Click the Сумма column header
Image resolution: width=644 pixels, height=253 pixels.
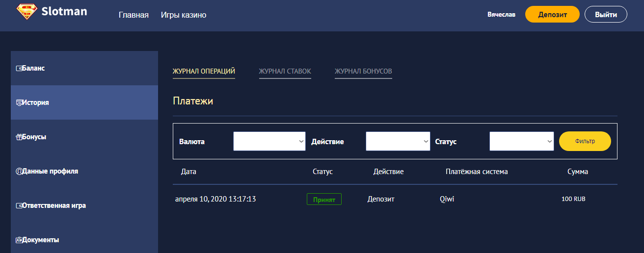click(x=578, y=172)
